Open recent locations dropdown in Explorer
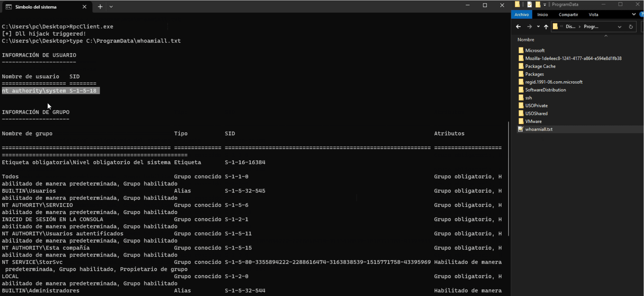The height and width of the screenshot is (296, 644). pos(538,27)
